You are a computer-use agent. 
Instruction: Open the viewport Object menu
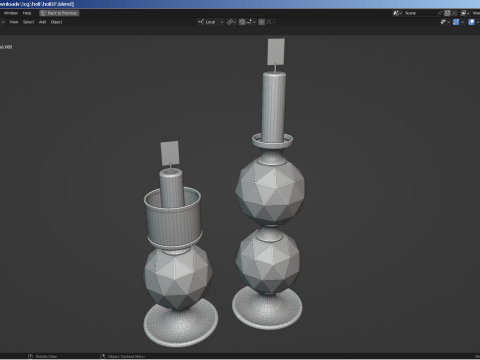click(56, 22)
